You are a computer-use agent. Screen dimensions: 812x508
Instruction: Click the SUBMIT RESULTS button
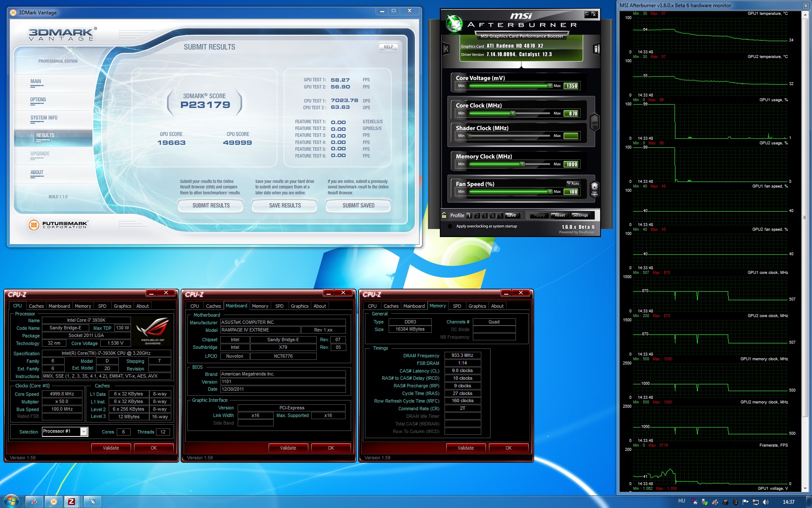pyautogui.click(x=211, y=206)
